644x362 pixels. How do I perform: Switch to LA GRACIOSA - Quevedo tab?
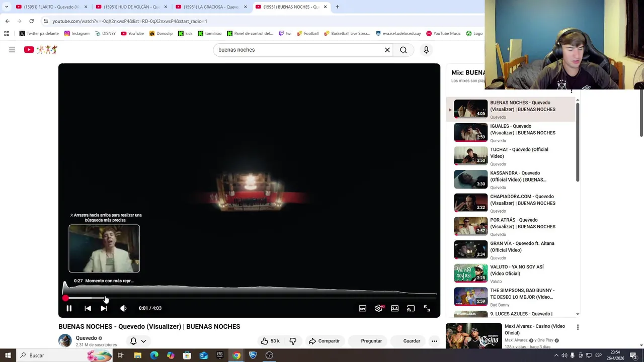[x=210, y=7]
